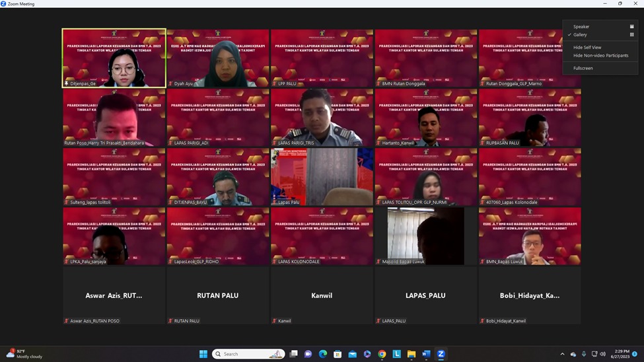
Task: Open Microsoft Word from the taskbar
Action: [426, 354]
